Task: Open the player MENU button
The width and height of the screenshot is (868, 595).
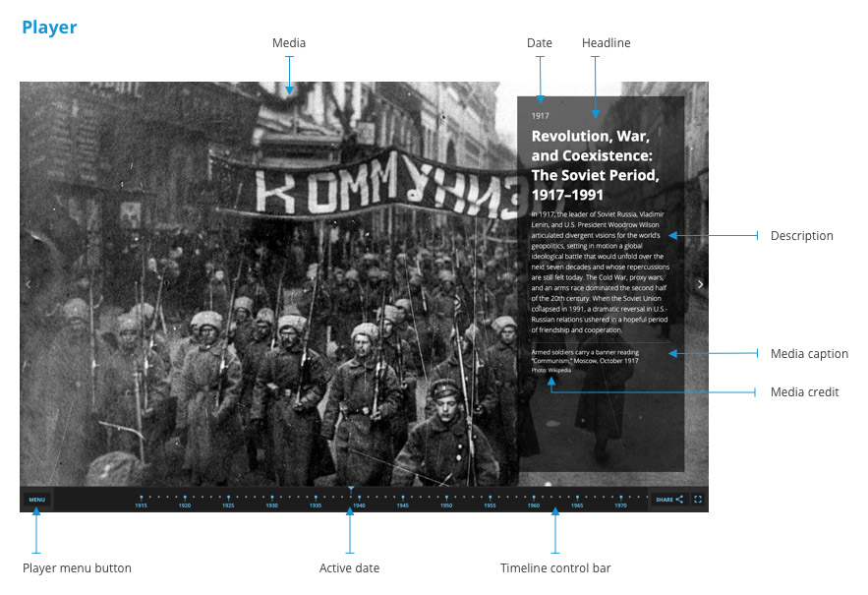Action: [x=35, y=499]
